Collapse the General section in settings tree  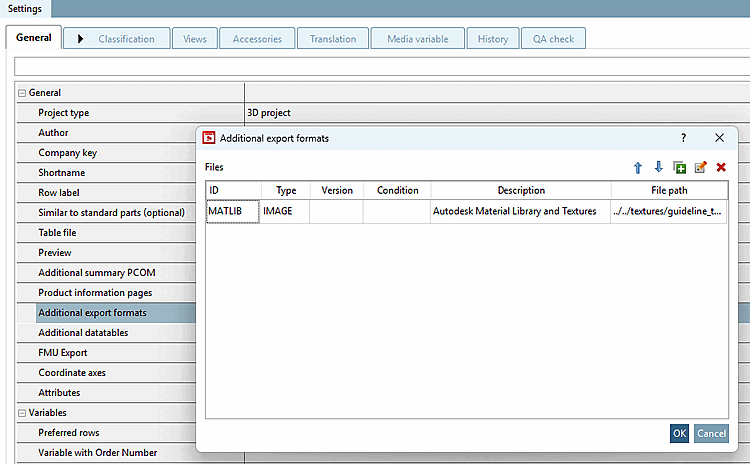(x=22, y=93)
